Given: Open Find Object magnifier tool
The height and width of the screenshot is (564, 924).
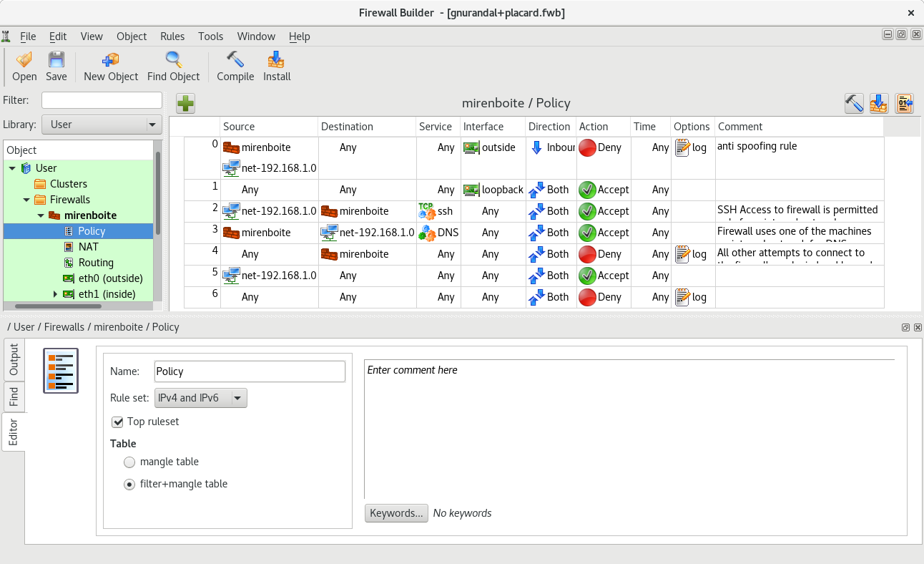Looking at the screenshot, I should point(173,60).
